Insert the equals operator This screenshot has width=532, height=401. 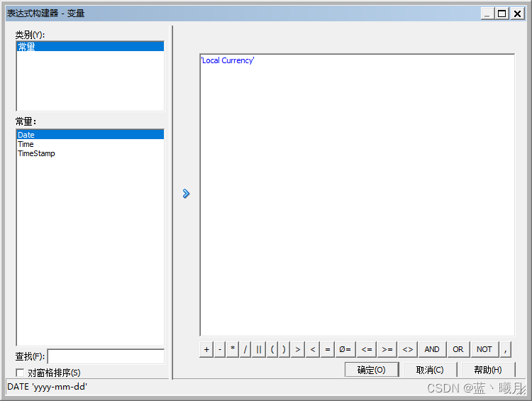pyautogui.click(x=328, y=349)
